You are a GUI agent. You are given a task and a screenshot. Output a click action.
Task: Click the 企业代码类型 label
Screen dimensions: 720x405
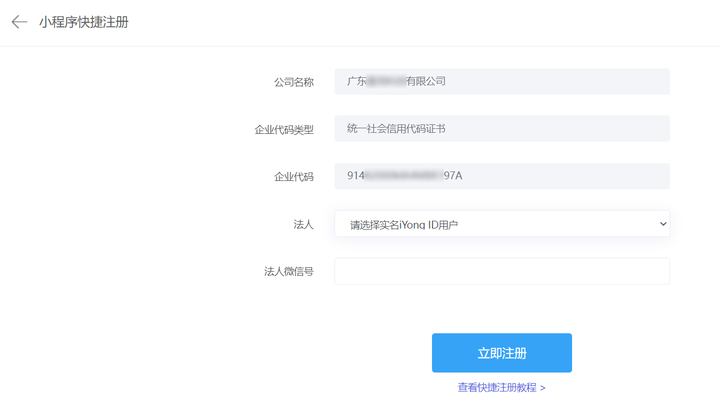(x=284, y=130)
